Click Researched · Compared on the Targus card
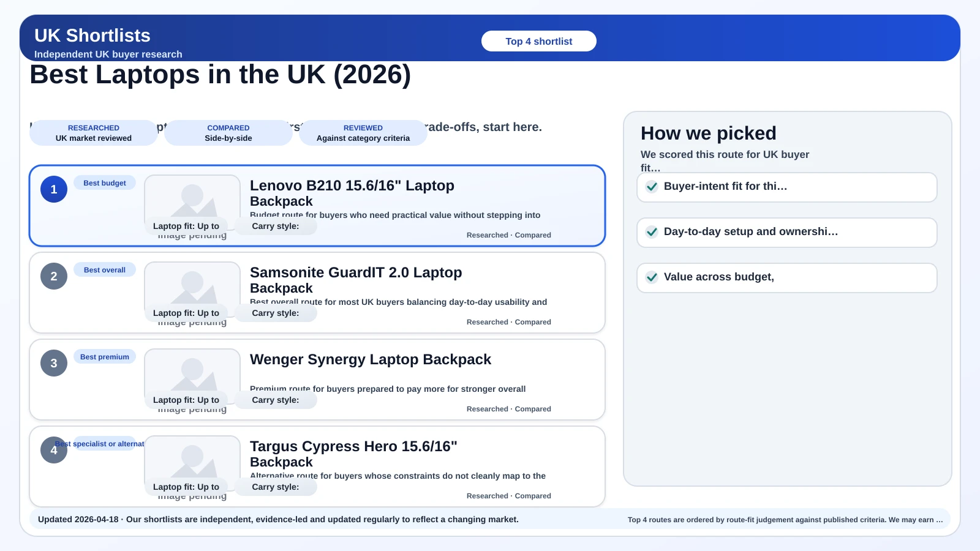This screenshot has width=980, height=551. pyautogui.click(x=509, y=496)
